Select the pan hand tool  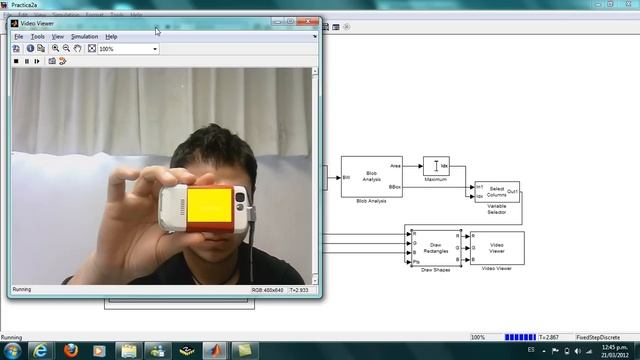coord(78,49)
